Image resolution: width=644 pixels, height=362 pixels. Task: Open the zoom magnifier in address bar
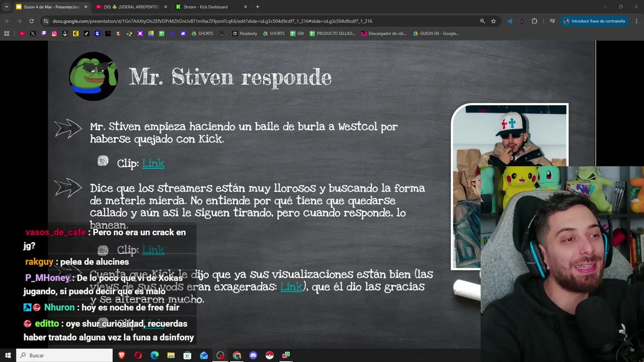482,21
